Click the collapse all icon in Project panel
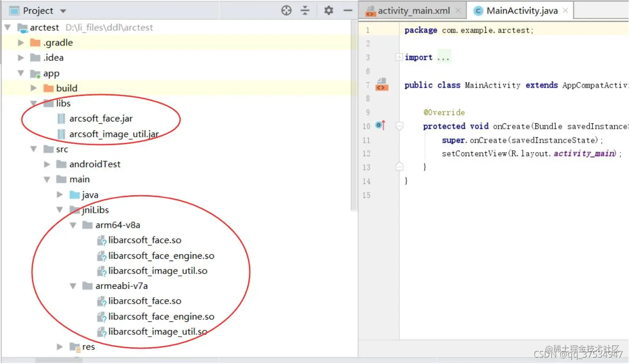Image resolution: width=630 pixels, height=364 pixels. [x=305, y=10]
